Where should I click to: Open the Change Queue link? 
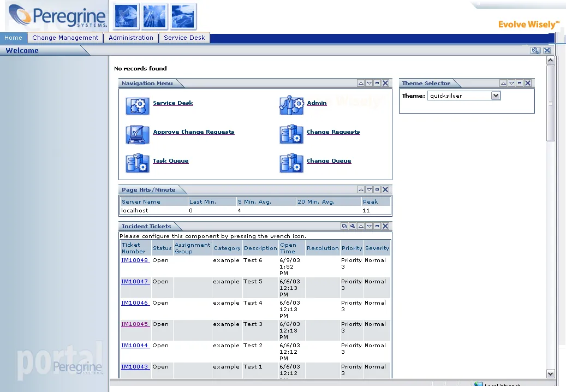(x=329, y=161)
